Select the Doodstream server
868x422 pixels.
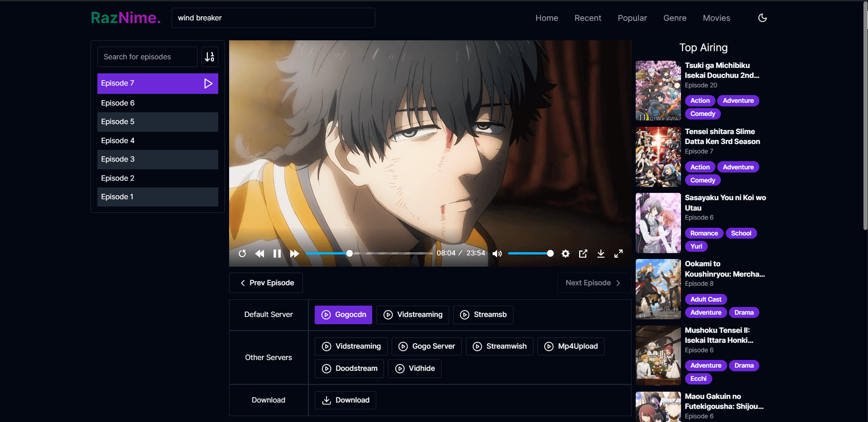pyautogui.click(x=350, y=369)
